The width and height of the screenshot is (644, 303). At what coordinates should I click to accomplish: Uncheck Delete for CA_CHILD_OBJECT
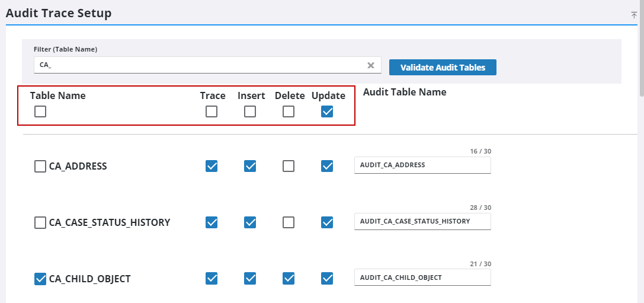289,278
